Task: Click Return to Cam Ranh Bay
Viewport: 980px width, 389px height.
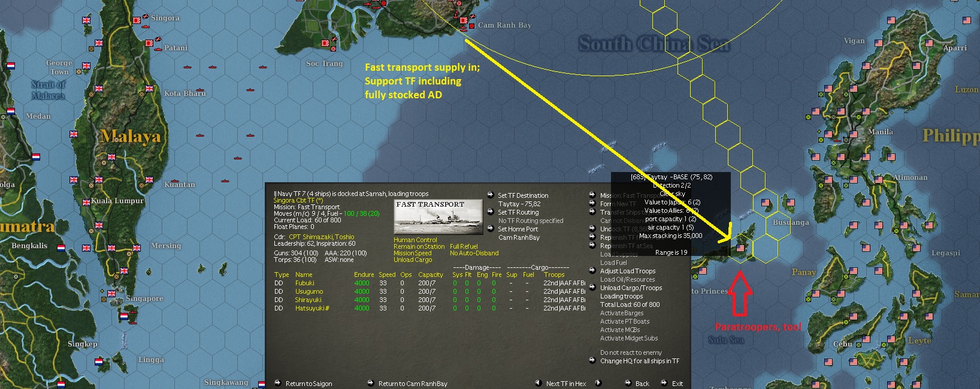Action: tap(413, 384)
